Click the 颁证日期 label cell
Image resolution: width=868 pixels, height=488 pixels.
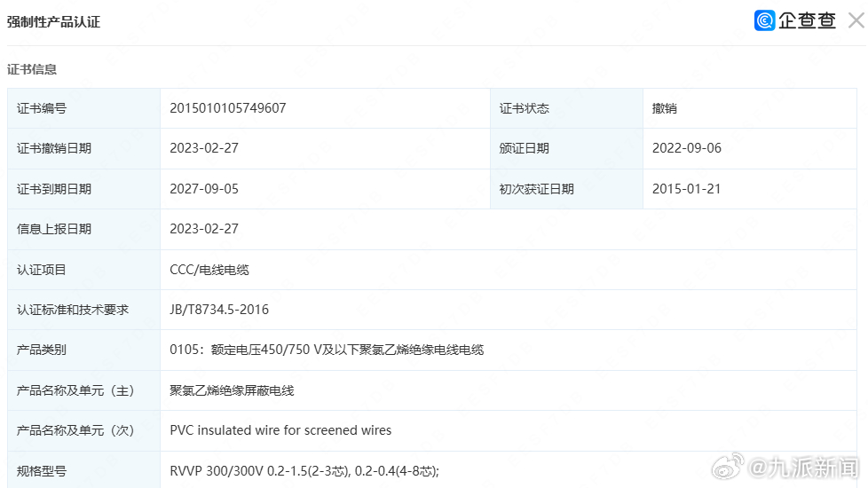coord(566,148)
